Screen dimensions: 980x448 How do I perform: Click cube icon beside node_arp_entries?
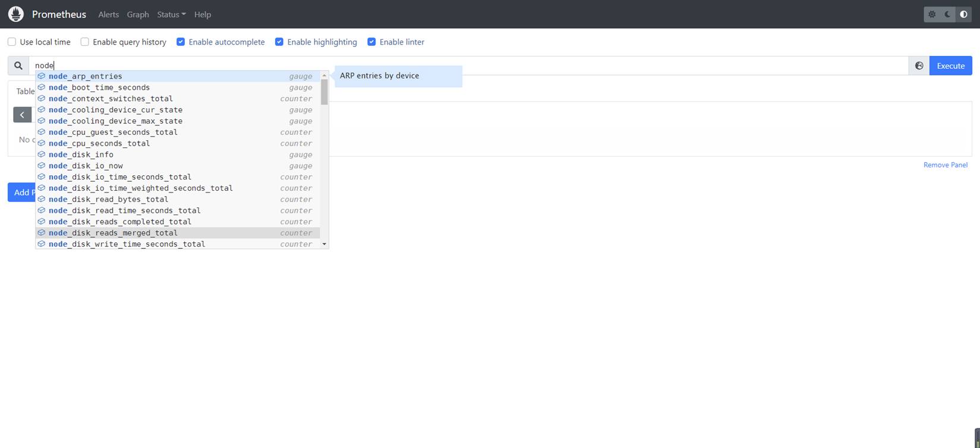click(x=42, y=76)
